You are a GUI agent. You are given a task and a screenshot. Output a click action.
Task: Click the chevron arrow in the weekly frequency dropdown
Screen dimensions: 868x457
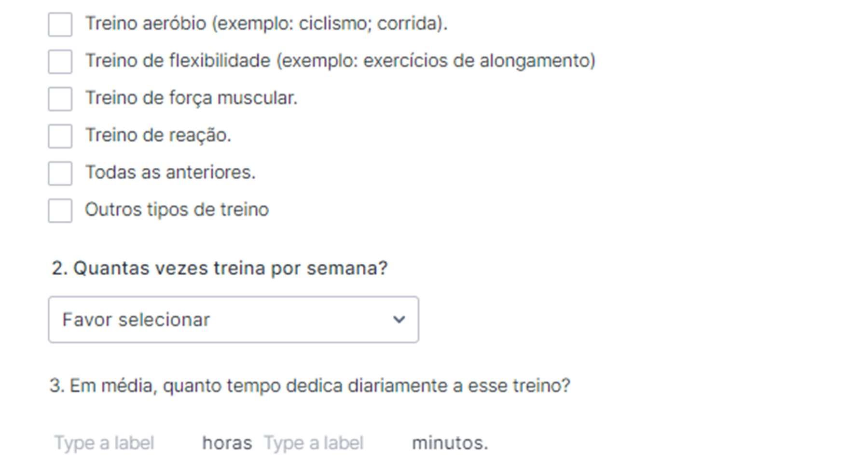coord(399,320)
